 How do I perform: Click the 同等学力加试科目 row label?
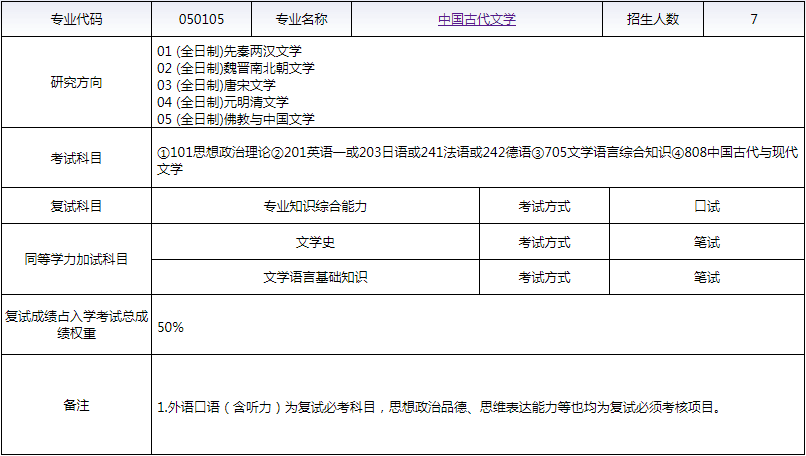[76, 260]
